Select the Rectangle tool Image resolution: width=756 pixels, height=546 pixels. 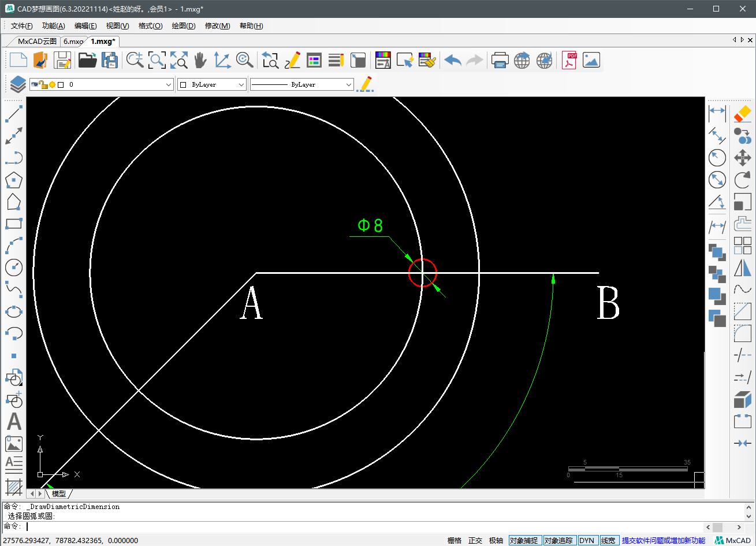pos(14,224)
